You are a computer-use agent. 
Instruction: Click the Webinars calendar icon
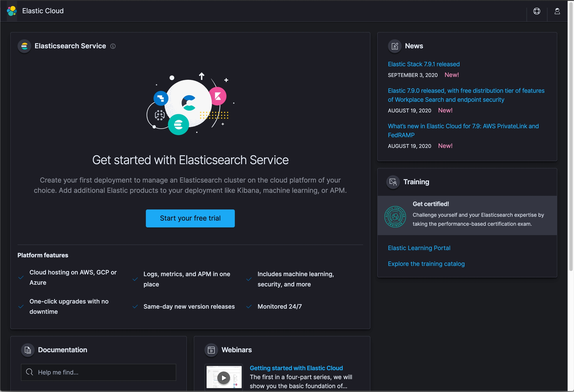coord(211,350)
